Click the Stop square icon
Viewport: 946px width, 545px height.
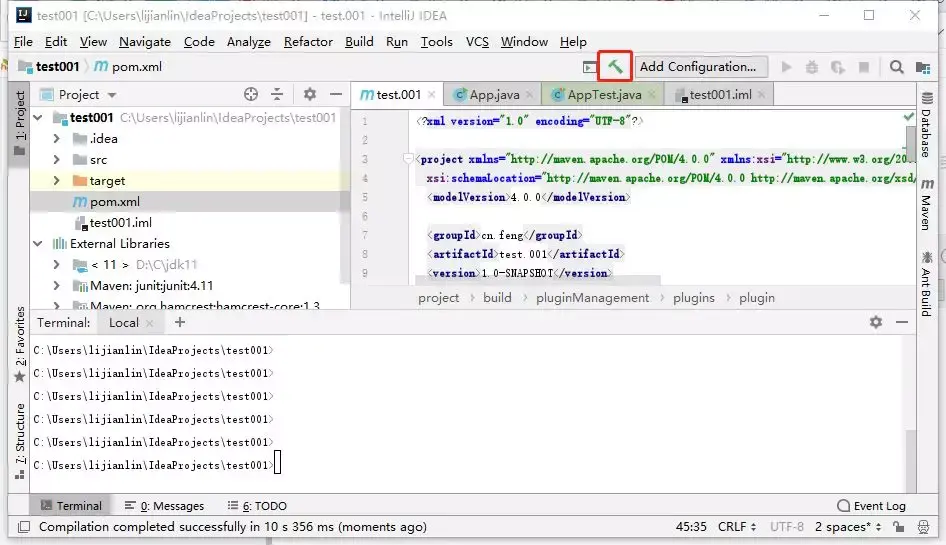(864, 67)
